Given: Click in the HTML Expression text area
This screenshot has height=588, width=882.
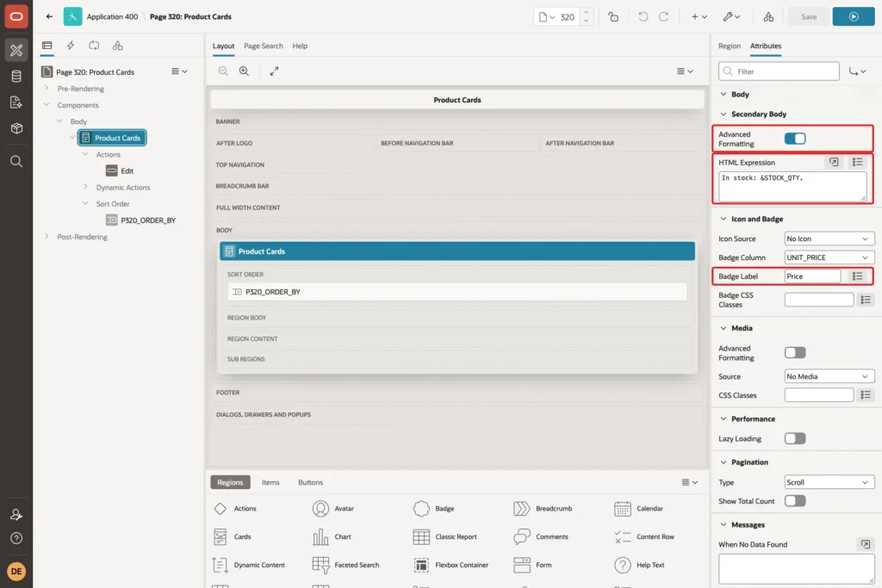Looking at the screenshot, I should [x=792, y=186].
